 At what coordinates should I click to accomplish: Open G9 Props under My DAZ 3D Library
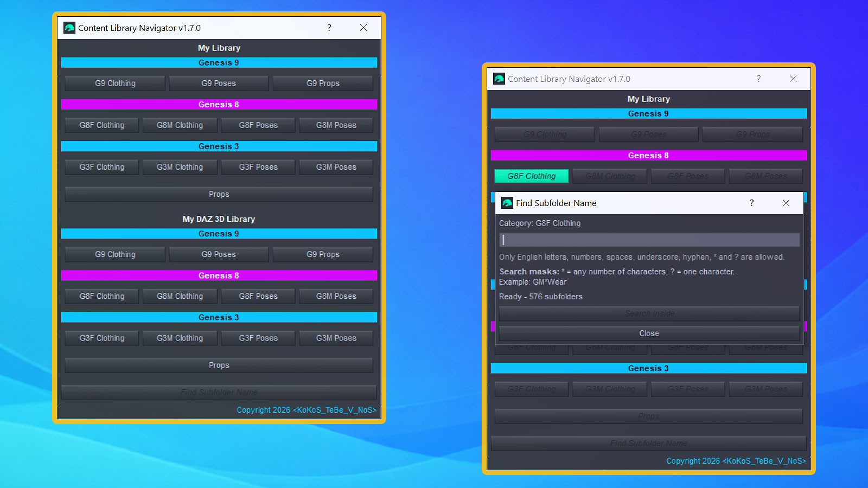[323, 254]
